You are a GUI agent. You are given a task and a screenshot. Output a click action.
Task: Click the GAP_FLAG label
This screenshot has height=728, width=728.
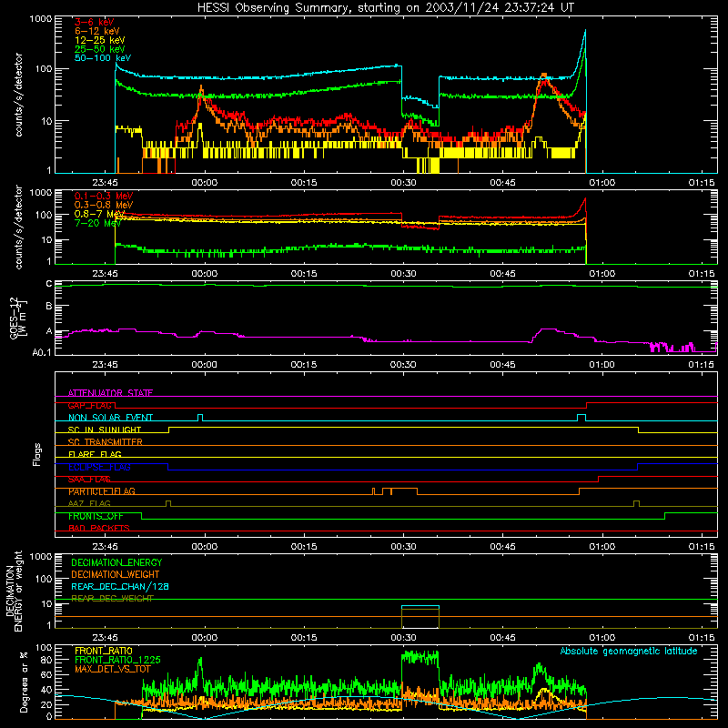coord(89,405)
